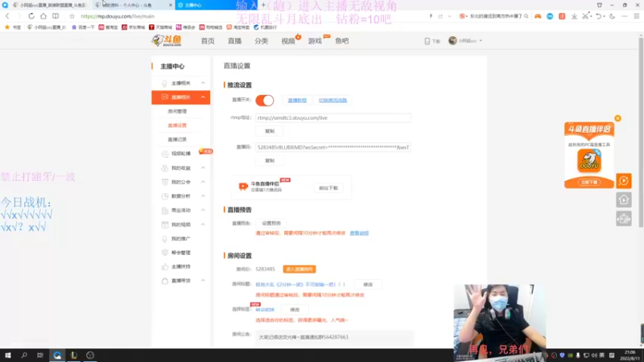Click the grey home floating icon on right
This screenshot has width=644, height=362.
(x=623, y=200)
